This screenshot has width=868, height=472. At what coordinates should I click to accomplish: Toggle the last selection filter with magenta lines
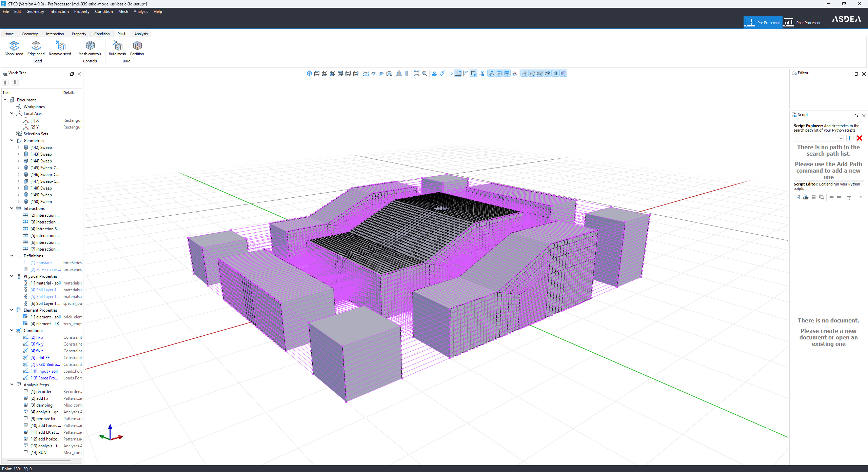(564, 73)
